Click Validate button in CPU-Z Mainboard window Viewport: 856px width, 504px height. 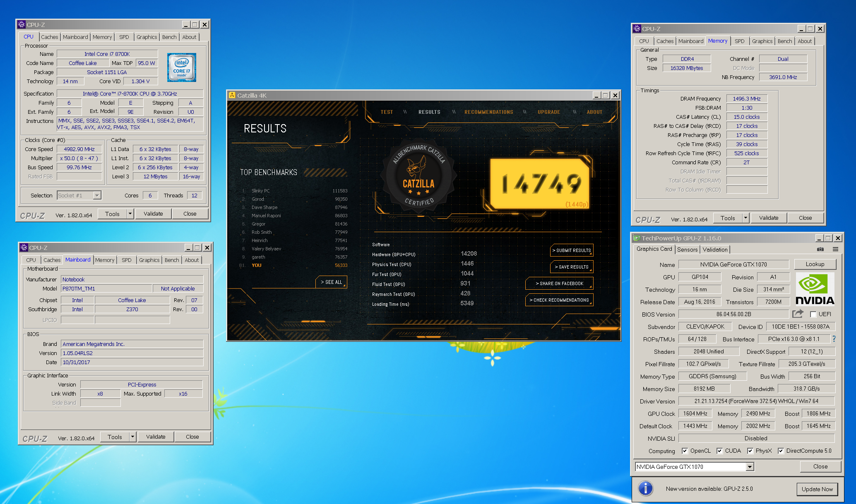156,437
